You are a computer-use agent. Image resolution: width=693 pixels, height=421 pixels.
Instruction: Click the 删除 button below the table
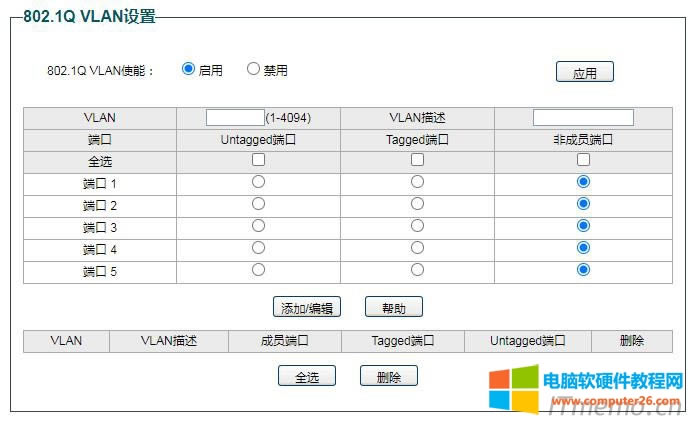pyautogui.click(x=389, y=377)
